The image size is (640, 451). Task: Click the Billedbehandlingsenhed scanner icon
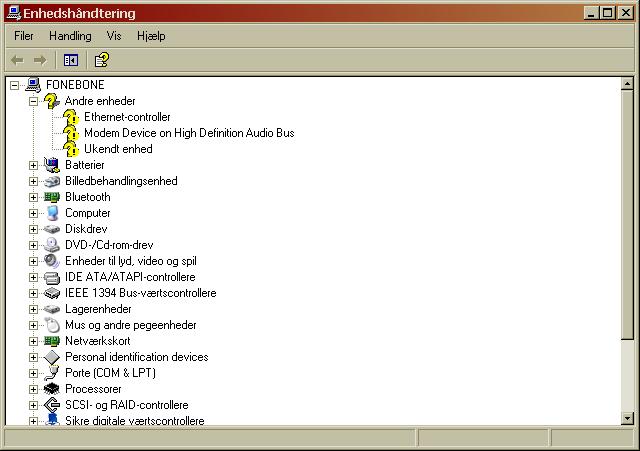(x=52, y=181)
